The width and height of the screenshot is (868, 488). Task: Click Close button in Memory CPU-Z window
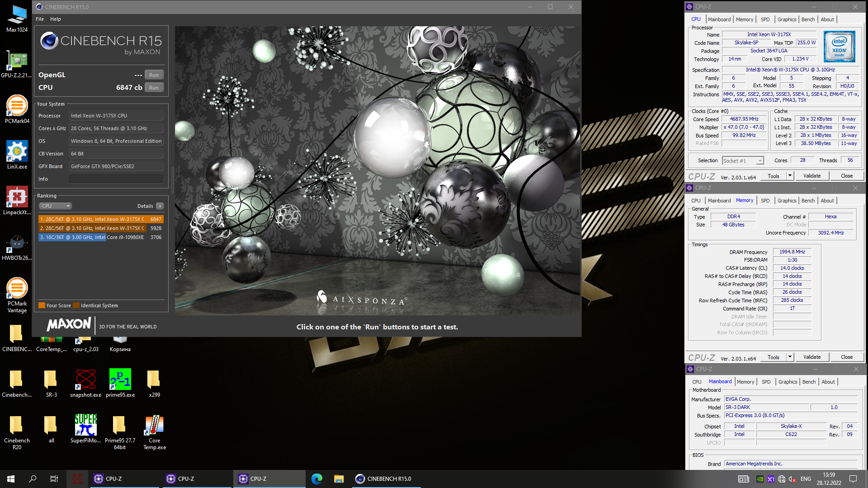[x=847, y=357]
